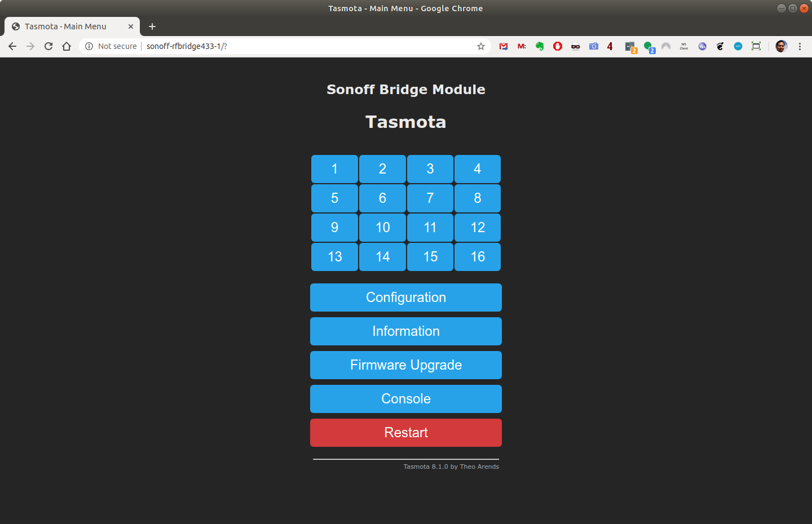Open the purple Ws extension icon

(702, 46)
